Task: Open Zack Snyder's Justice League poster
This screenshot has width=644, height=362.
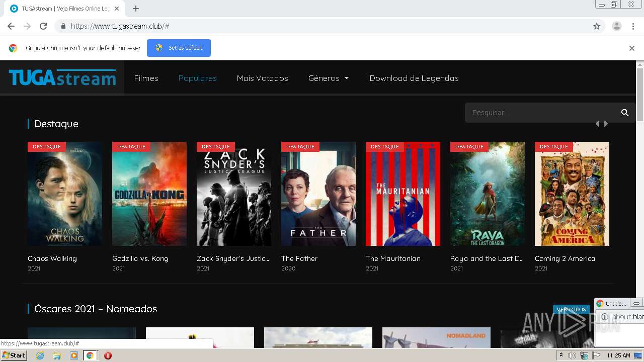Action: [x=234, y=194]
